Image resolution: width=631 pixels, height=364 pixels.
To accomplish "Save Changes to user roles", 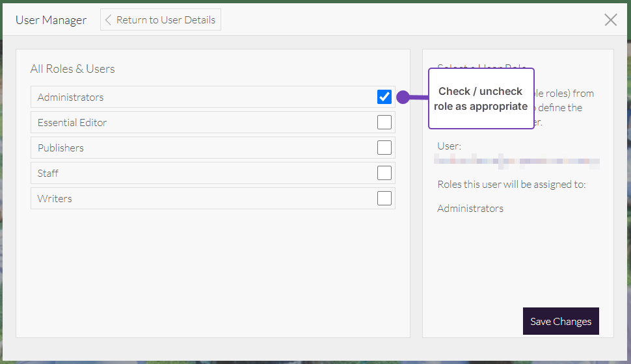I will [x=560, y=321].
